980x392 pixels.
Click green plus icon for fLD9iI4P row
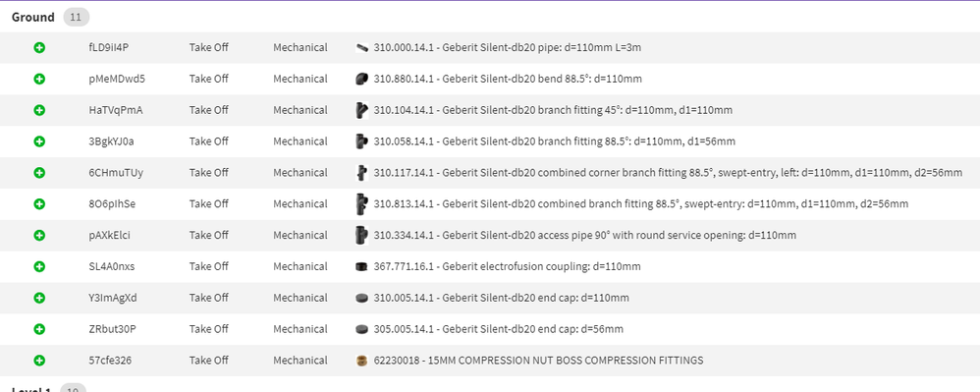[x=39, y=47]
